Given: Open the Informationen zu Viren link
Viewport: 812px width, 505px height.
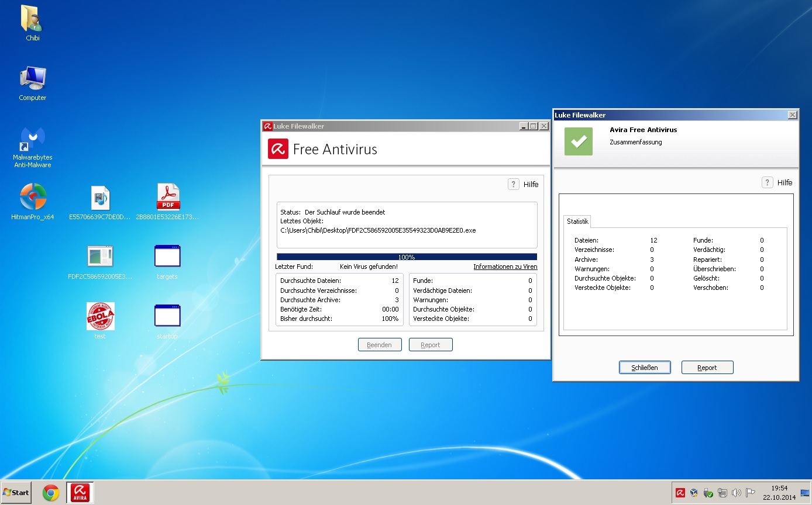Looking at the screenshot, I should (505, 267).
